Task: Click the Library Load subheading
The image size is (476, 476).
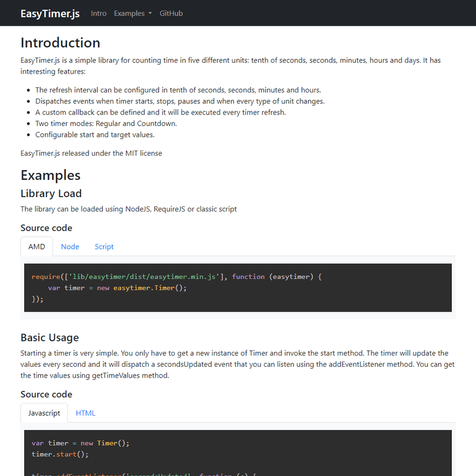Action: [x=51, y=193]
